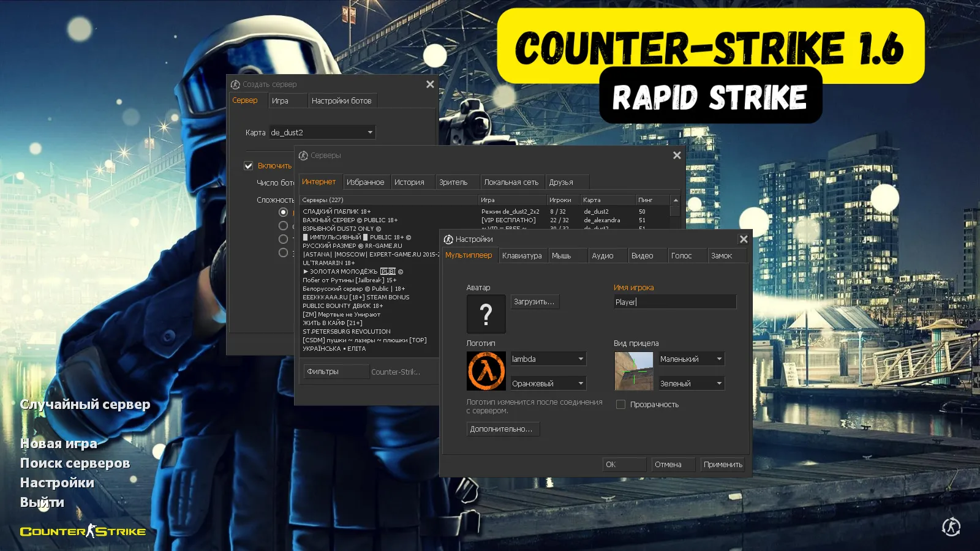
Task: Click the Counter-Strike emblem in bottom-right corner
Action: point(951,527)
